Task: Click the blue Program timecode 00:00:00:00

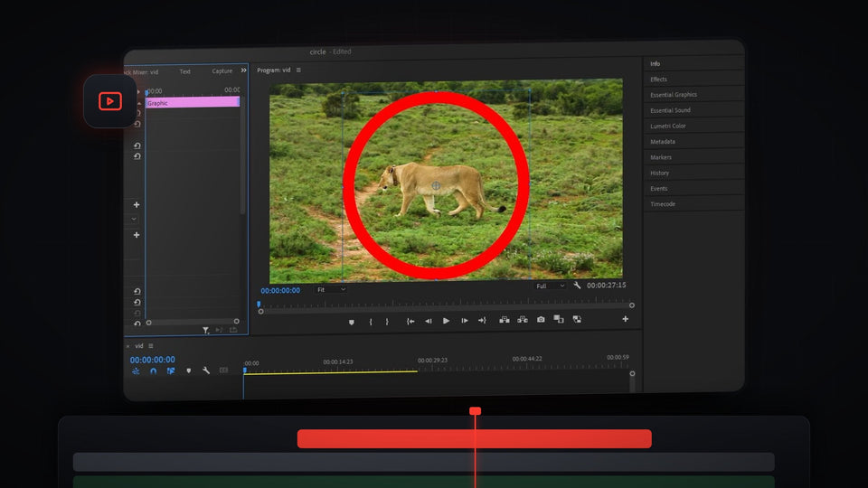Action: point(280,290)
